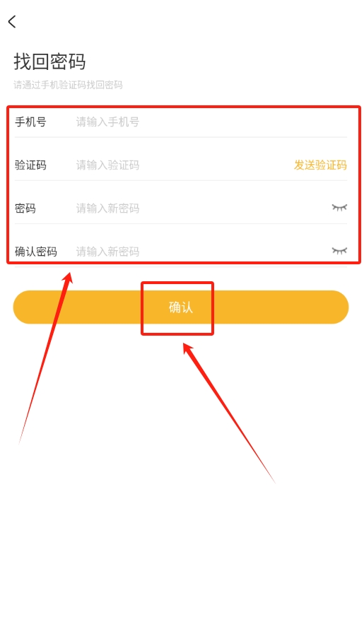Click the 密码 field label
Image resolution: width=364 pixels, height=636 pixels.
coord(25,208)
